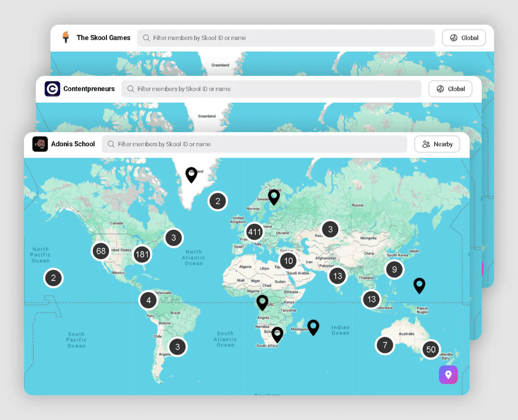The height and width of the screenshot is (420, 518).
Task: Click the pin over central Africa
Action: 262,302
